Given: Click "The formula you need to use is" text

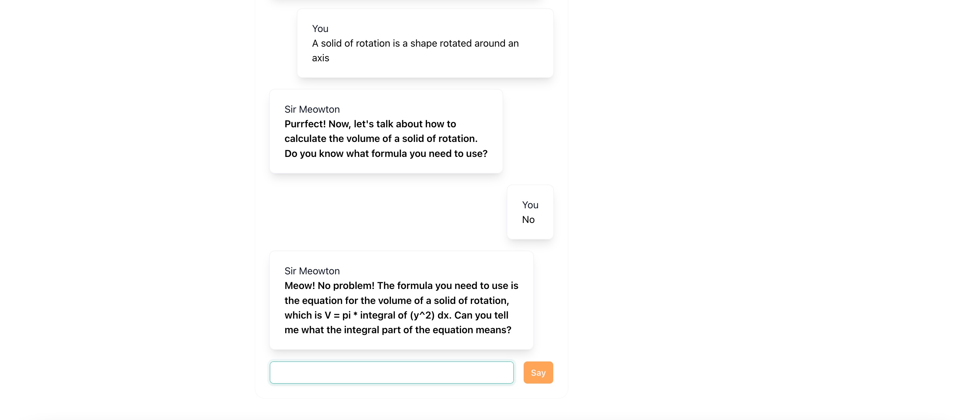Looking at the screenshot, I should (x=447, y=286).
